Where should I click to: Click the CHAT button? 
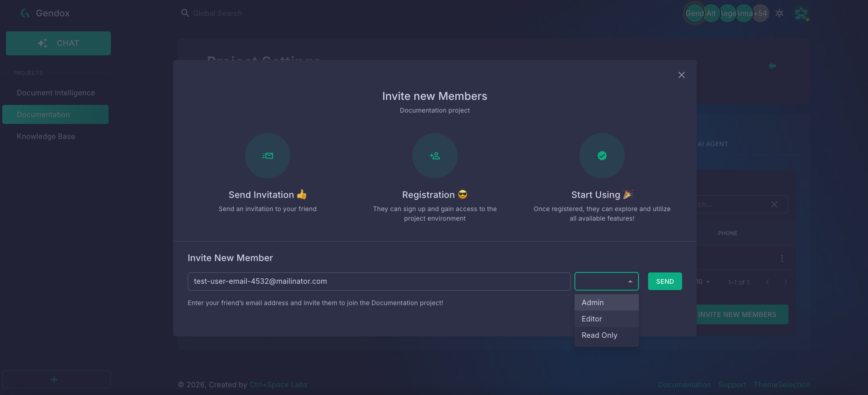[x=58, y=43]
